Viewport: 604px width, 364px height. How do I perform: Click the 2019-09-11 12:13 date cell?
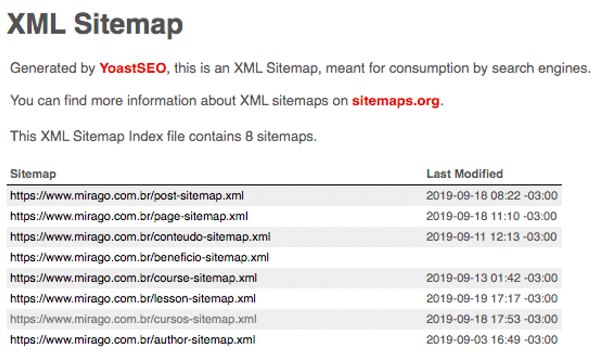point(492,237)
